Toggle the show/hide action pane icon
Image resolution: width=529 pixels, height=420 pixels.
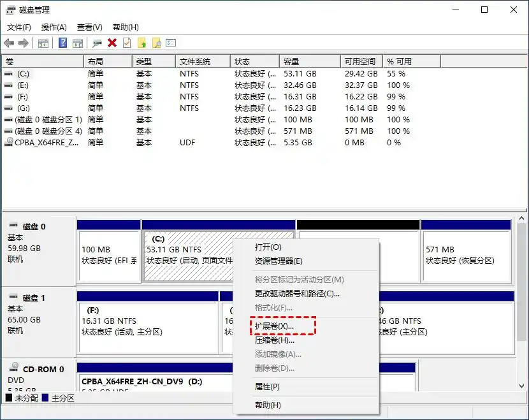(77, 43)
